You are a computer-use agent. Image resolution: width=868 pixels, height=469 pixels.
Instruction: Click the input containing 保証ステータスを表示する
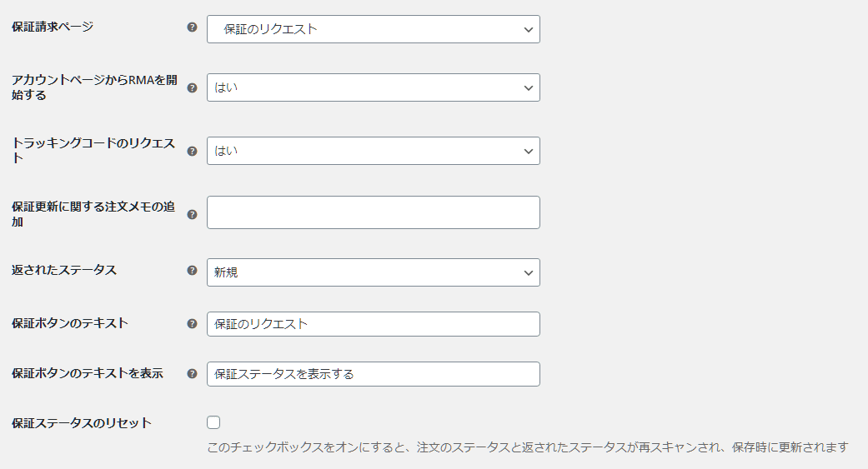coord(373,374)
